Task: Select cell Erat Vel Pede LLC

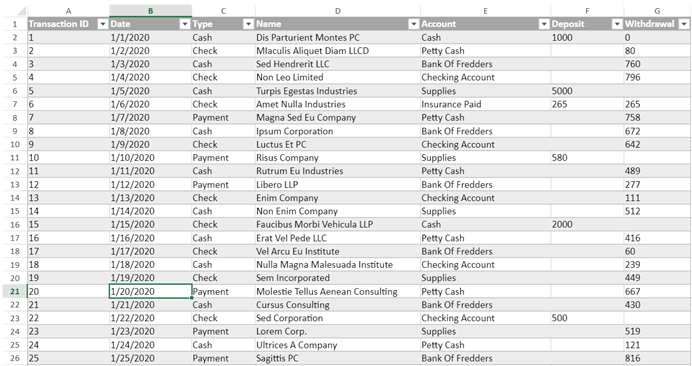Action: (338, 238)
